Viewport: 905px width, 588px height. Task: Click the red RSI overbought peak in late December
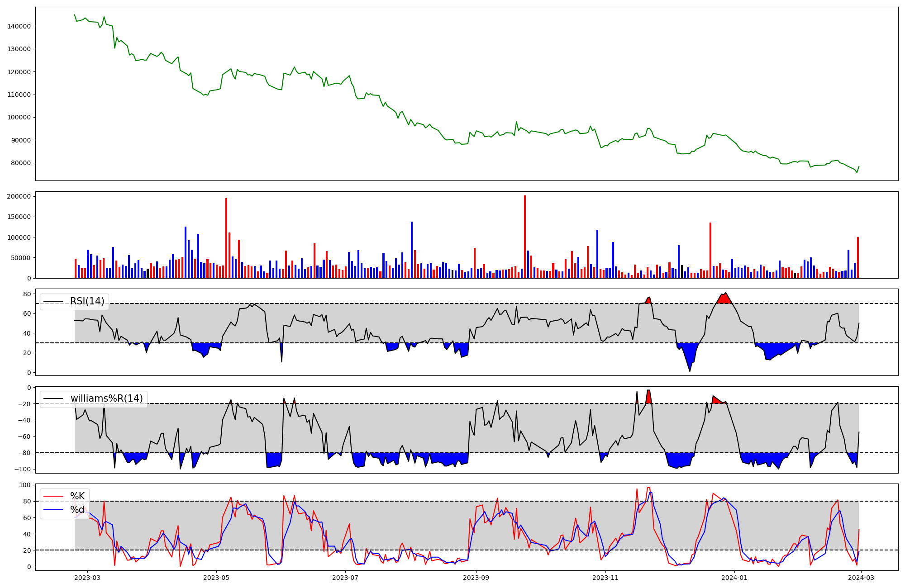(x=724, y=299)
